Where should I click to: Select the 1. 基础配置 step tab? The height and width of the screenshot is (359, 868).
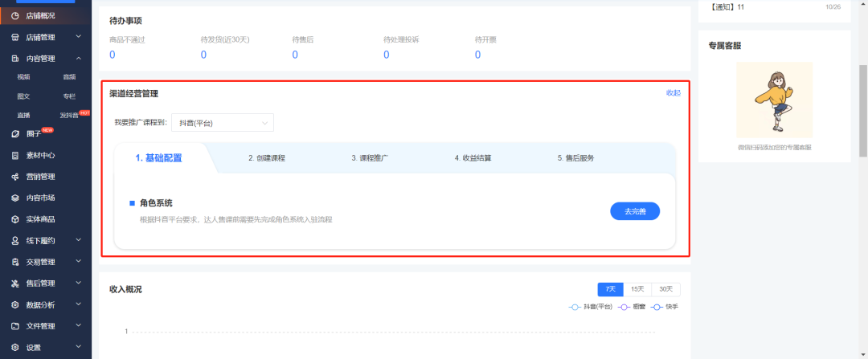point(159,158)
